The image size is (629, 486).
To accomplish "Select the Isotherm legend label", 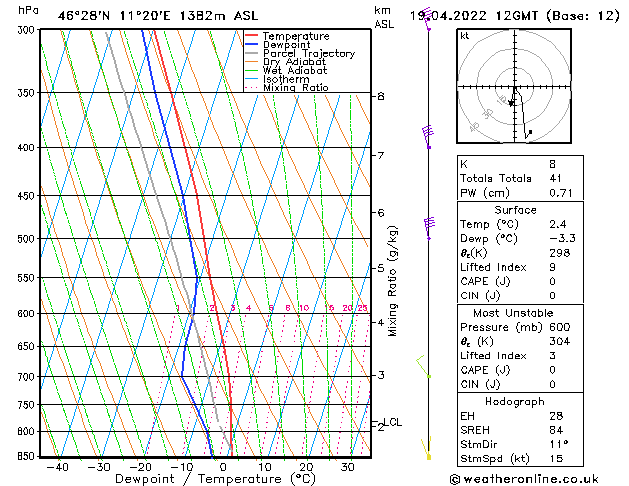I will pos(286,79).
